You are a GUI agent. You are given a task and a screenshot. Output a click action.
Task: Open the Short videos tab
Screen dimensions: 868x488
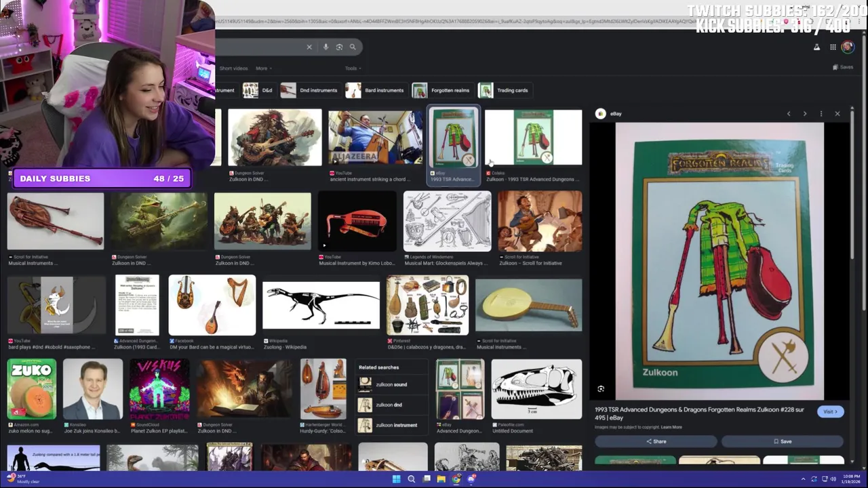coord(233,68)
